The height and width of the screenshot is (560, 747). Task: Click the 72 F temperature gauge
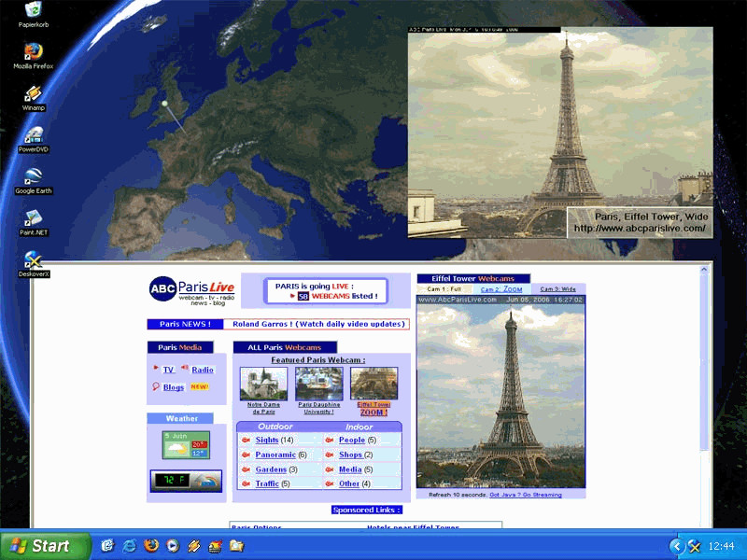coord(186,481)
